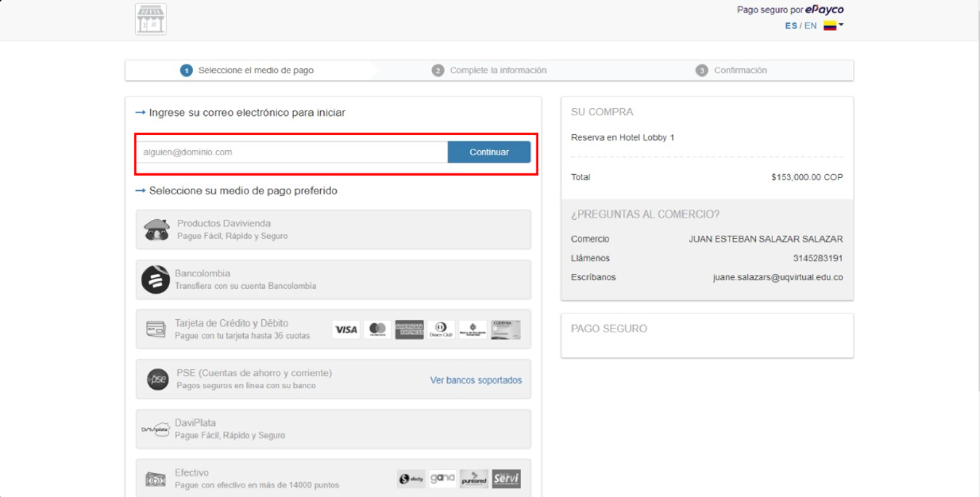The image size is (980, 497).
Task: Switch language to ES
Action: tap(791, 25)
